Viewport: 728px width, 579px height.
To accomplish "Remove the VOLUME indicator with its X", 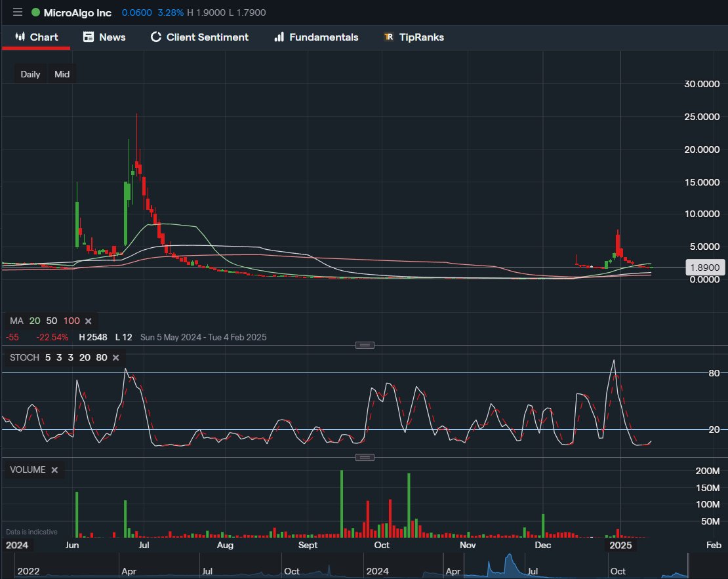I will [54, 470].
